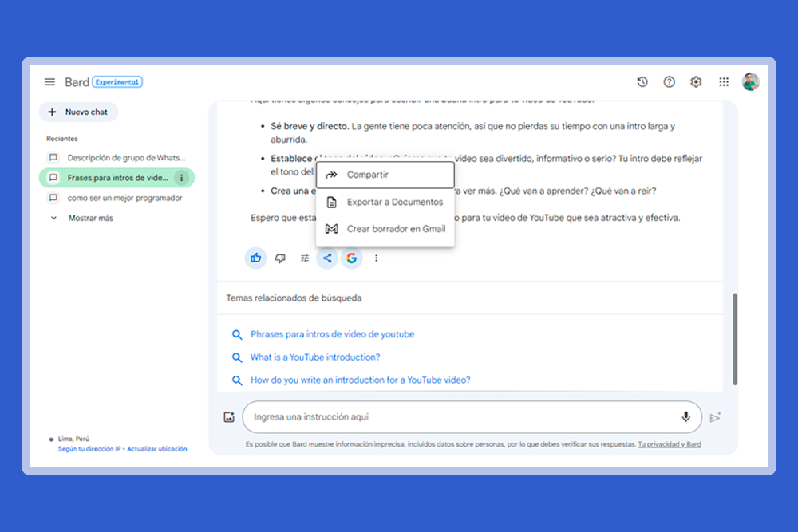Click the chat bubble icon beside 'como ser un mejor programador'
798x532 pixels.
[53, 198]
